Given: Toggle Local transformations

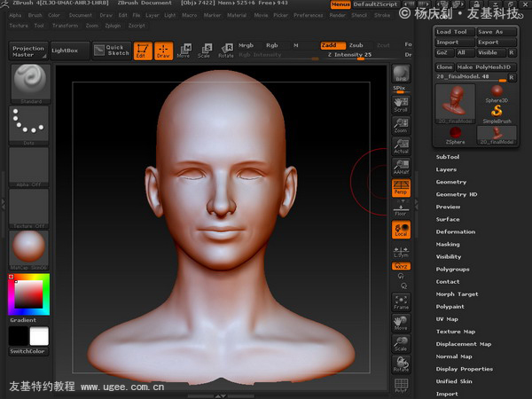Looking at the screenshot, I should (401, 230).
